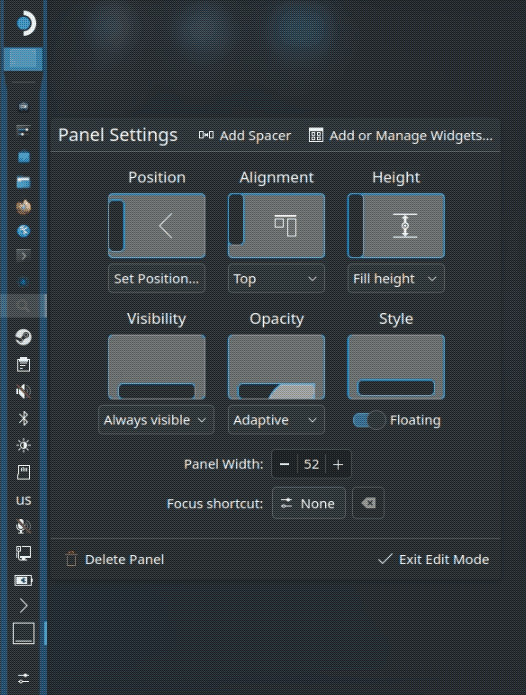
Task: Open the Fill height dropdown
Action: tap(396, 279)
